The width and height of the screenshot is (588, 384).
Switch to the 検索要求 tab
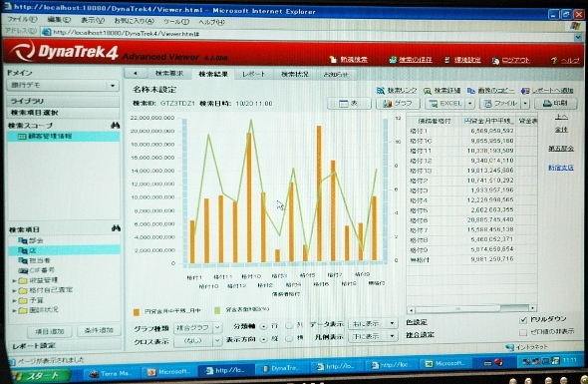pos(169,74)
